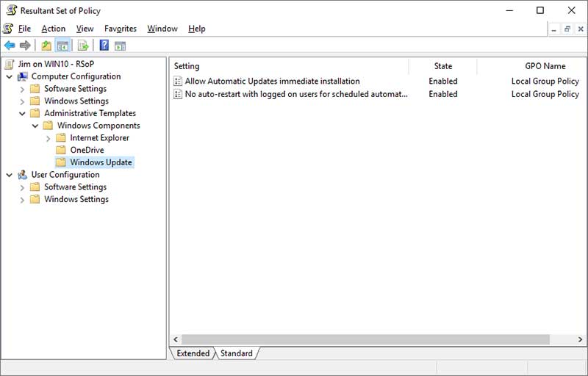Expand the Internet Explorer folder

coord(49,138)
